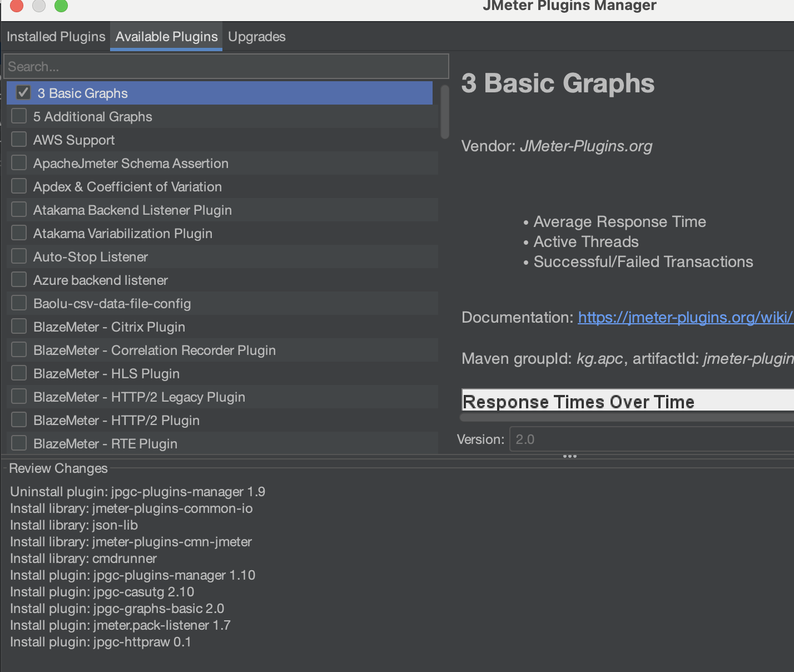Select BlazeMeter - HTTP/2 Legacy Plugin name
This screenshot has height=672, width=794.
pos(139,397)
